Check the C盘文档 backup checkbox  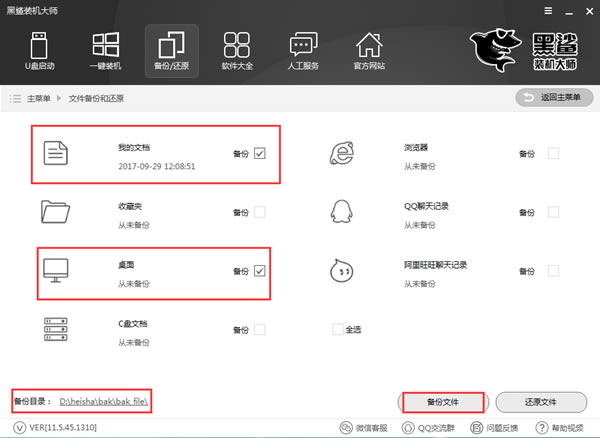(259, 329)
